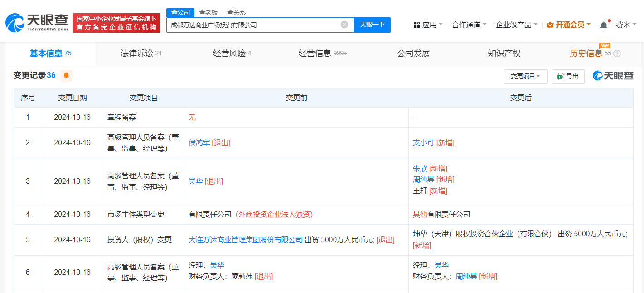Click the grid icon next to 应用
Viewport: 644px width, 293px height.
pos(417,24)
